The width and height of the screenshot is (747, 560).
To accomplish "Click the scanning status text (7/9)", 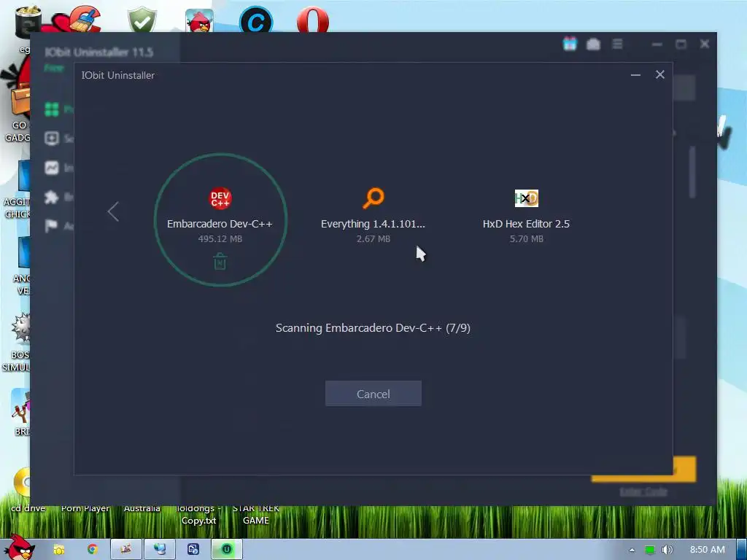I will 373,328.
